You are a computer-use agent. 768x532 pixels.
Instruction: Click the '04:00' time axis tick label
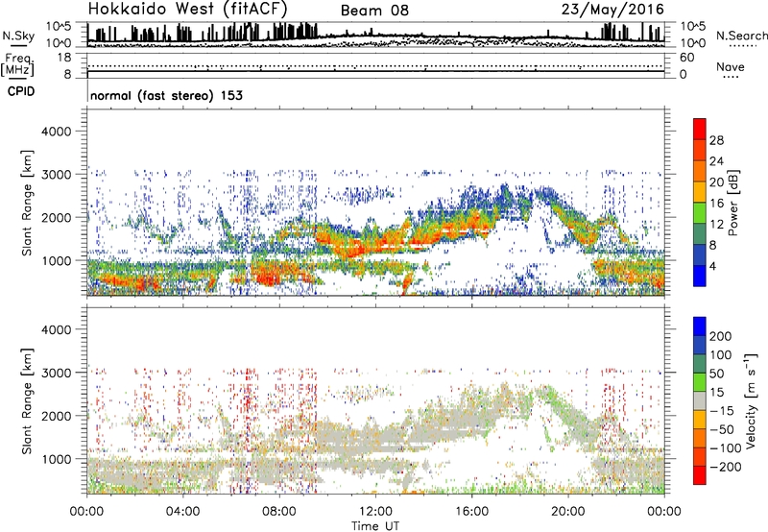pyautogui.click(x=182, y=512)
